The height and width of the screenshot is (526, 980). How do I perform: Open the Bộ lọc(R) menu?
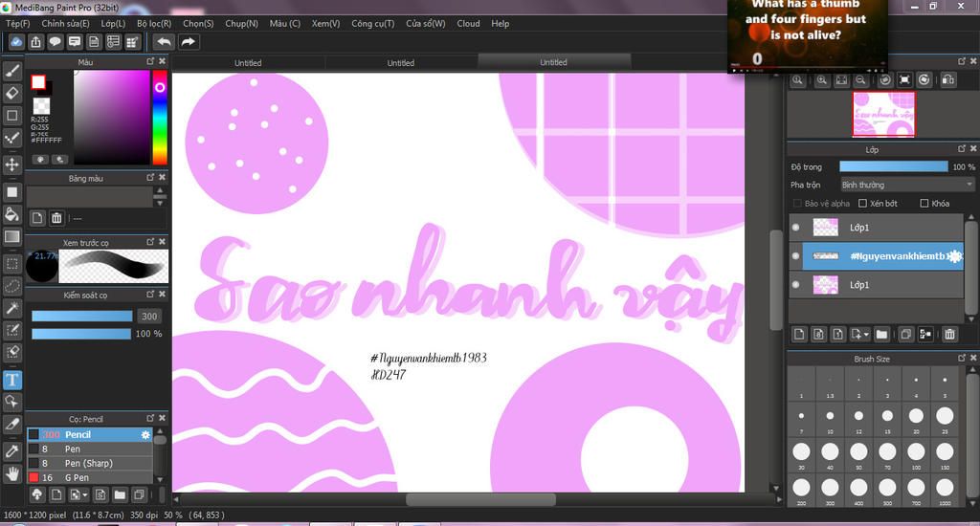click(x=154, y=23)
